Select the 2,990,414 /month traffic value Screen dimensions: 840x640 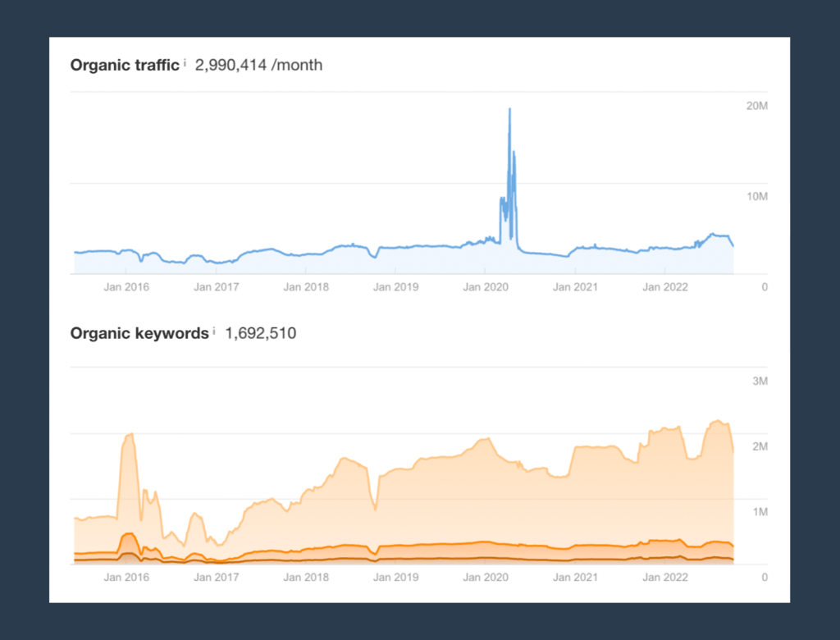(x=258, y=65)
